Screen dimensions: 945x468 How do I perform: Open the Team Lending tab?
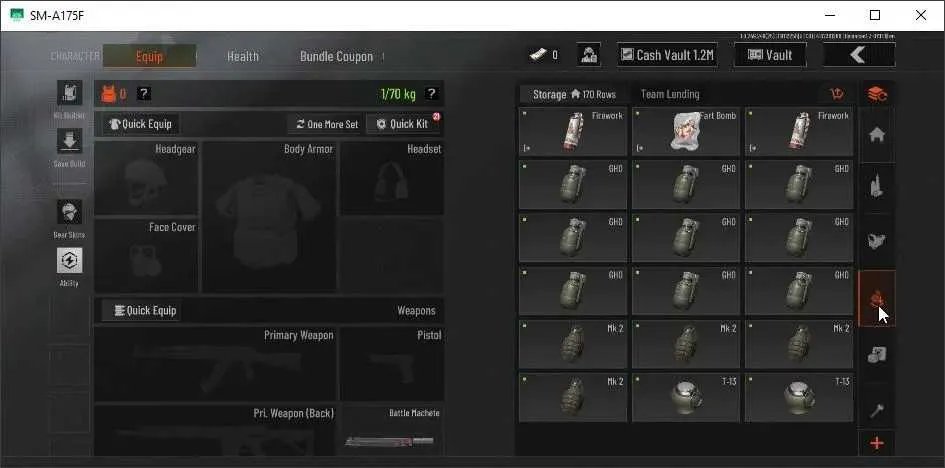(x=670, y=94)
